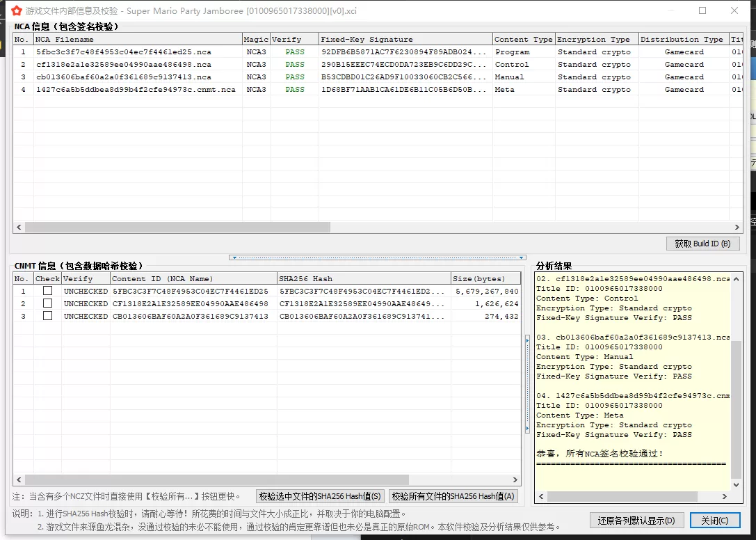Collapse the panel using the horizontal splitter handle

(378, 257)
